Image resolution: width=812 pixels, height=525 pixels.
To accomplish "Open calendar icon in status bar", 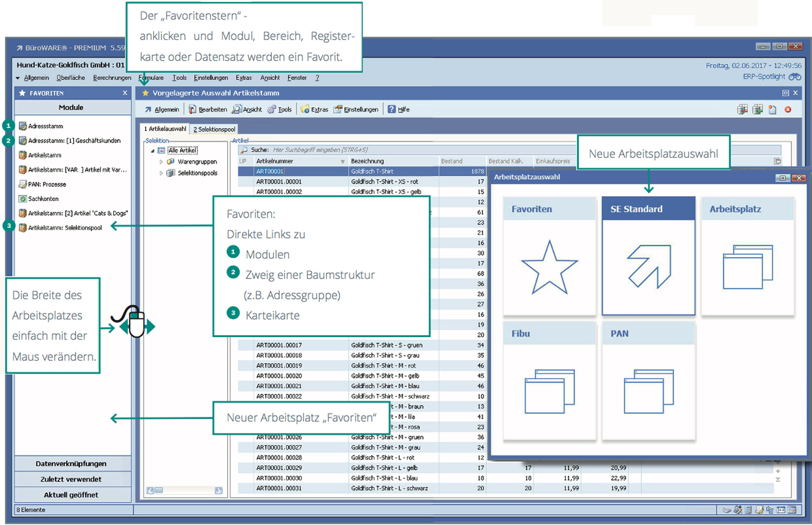I will 792,510.
